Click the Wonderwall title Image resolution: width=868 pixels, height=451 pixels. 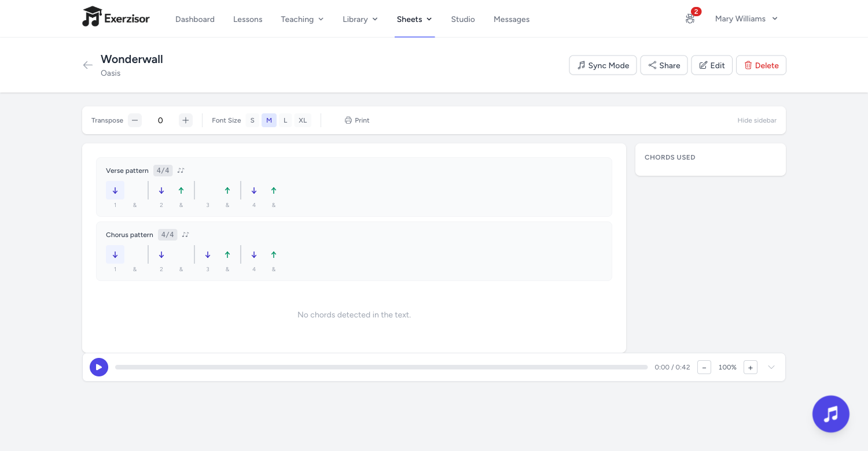coord(132,59)
